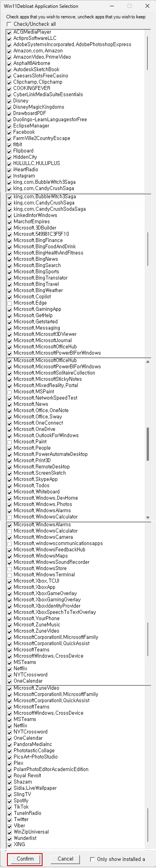
Task: Uncheck the Microsoft.OneDrive checkbox
Action: pyautogui.click(x=9, y=429)
